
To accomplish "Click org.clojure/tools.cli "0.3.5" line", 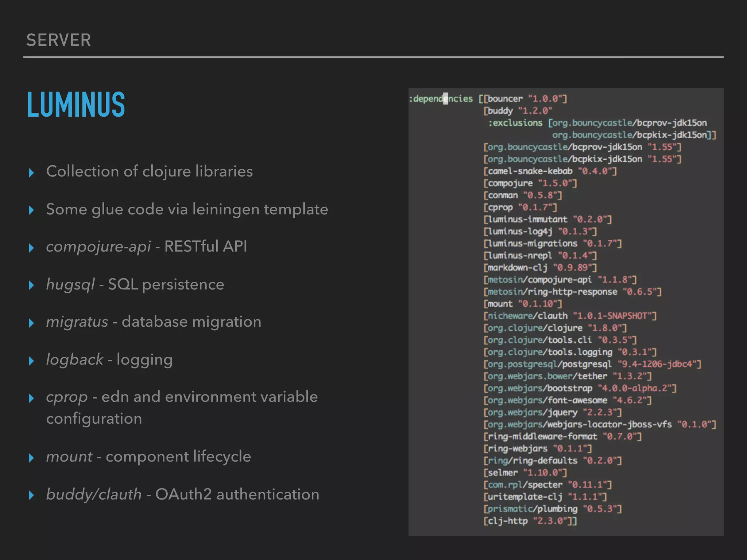I will coord(560,340).
